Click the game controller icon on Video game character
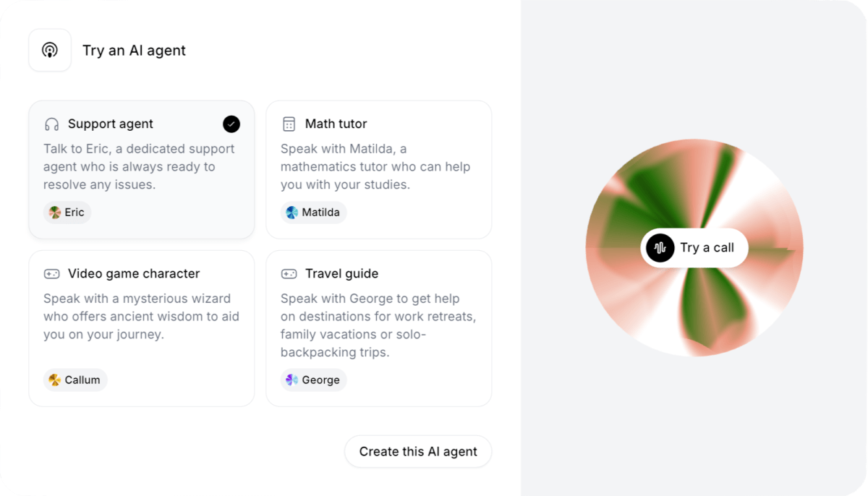This screenshot has height=496, width=868. [51, 274]
